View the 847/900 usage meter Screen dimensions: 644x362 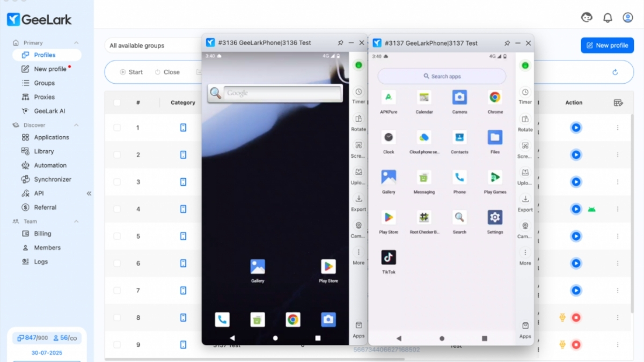click(33, 337)
